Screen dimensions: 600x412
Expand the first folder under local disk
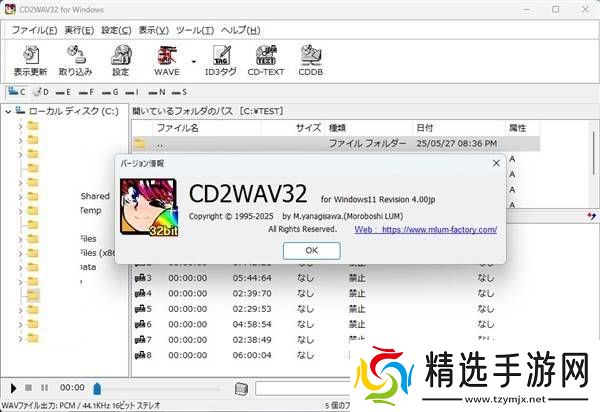pyautogui.click(x=20, y=126)
